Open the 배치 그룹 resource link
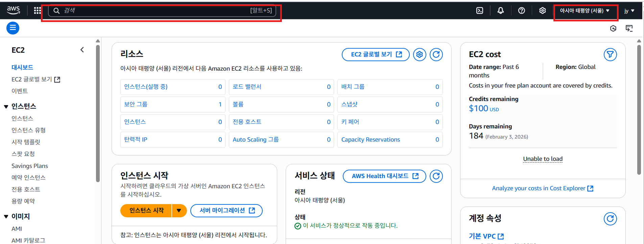Screen dimensions: 644x244 (x=353, y=87)
